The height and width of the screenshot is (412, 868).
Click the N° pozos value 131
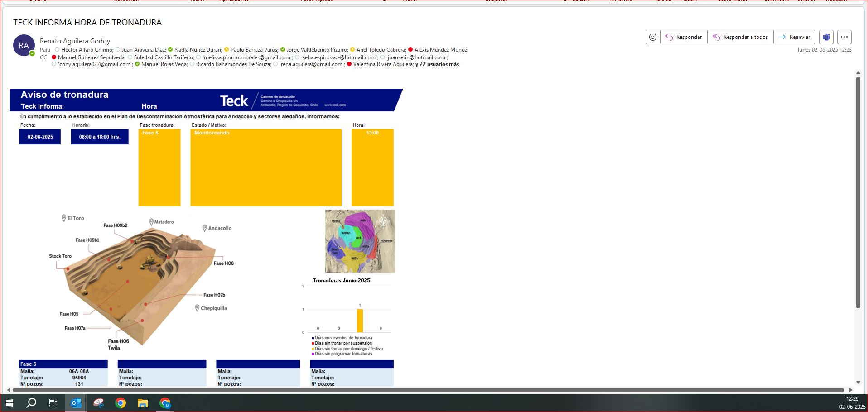(79, 384)
